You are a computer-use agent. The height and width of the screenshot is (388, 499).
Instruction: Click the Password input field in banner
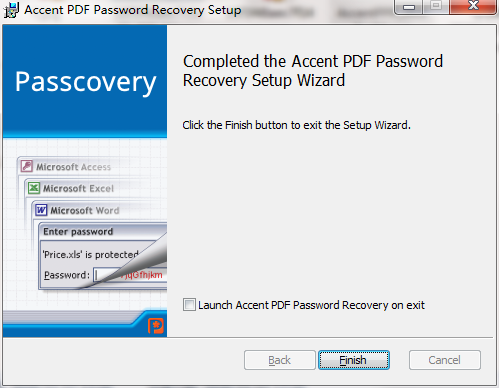tap(130, 275)
